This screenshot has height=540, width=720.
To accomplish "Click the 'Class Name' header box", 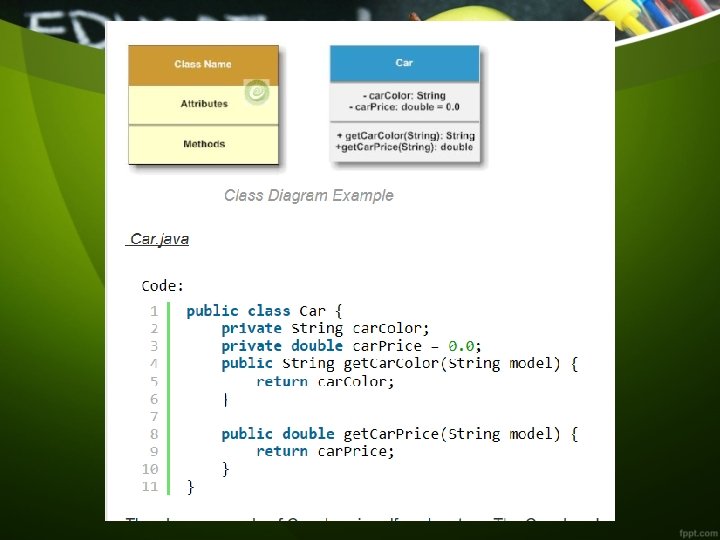I will [x=203, y=65].
